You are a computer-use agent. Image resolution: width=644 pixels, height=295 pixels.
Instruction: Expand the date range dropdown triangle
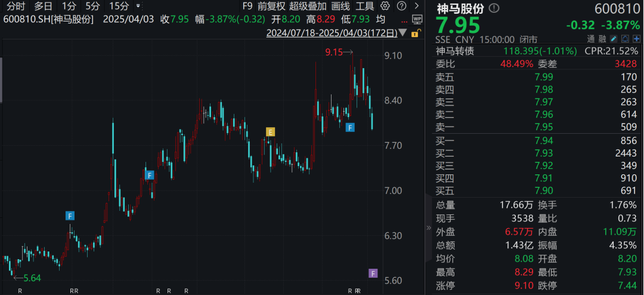tap(402, 33)
